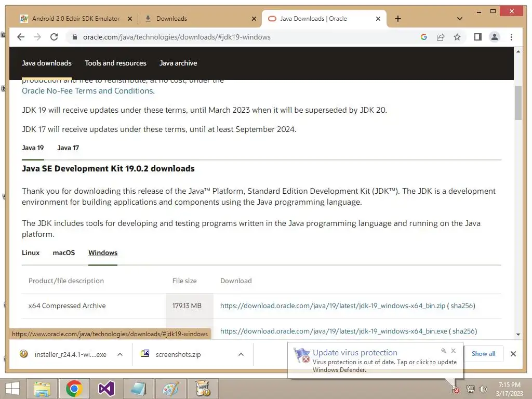Click network tray icon
Image resolution: width=532 pixels, height=399 pixels.
pyautogui.click(x=470, y=389)
